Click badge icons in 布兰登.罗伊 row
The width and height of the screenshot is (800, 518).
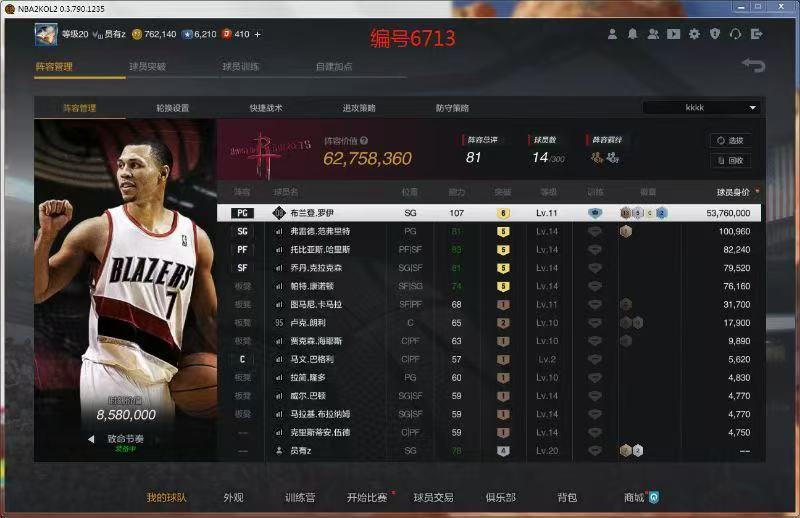(x=643, y=213)
